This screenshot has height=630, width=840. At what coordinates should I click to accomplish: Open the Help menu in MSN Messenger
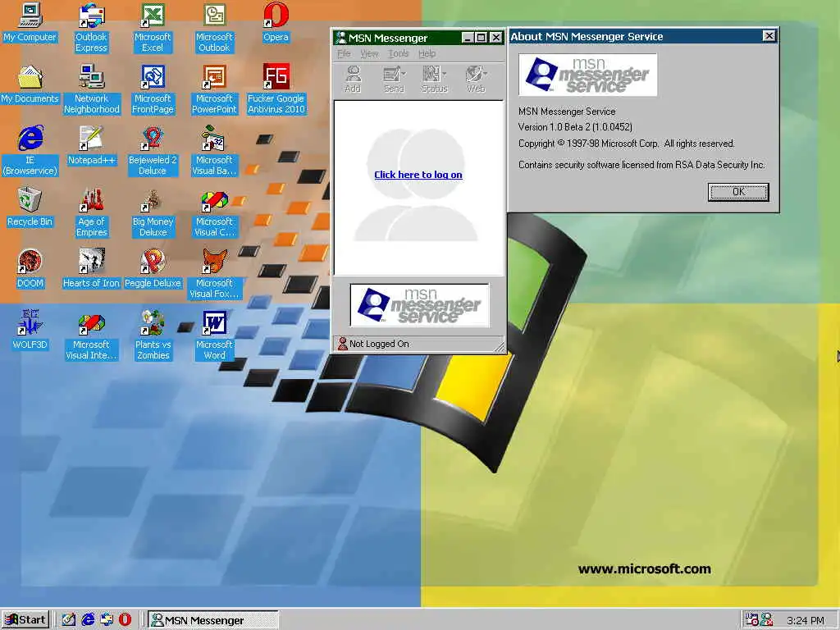(427, 53)
